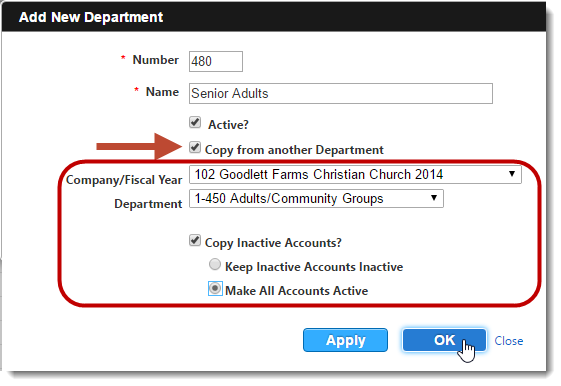Click the Name field with Senior Adults
Viewport: 561px width, 386px height.
point(341,94)
